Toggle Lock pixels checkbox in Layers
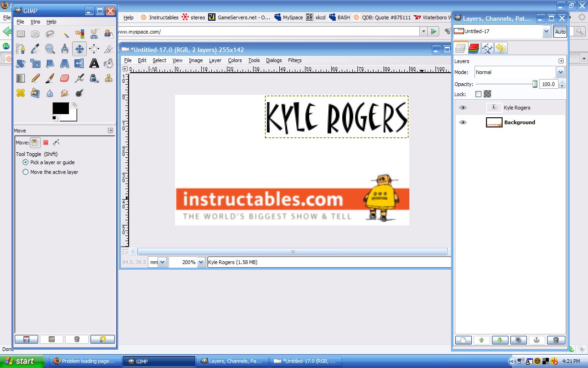Image resolution: width=588 pixels, height=368 pixels. click(478, 94)
